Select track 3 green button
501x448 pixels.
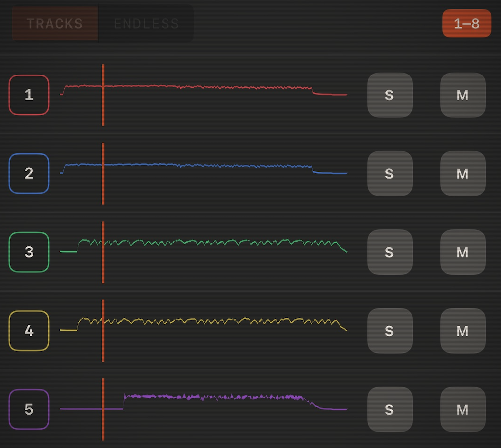(x=29, y=252)
